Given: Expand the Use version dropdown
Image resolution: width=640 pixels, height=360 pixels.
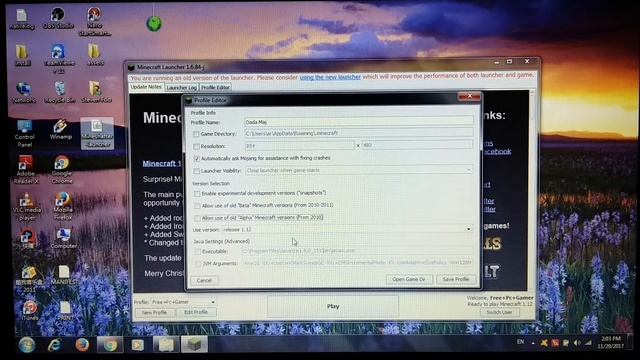Looking at the screenshot, I should [x=469, y=229].
